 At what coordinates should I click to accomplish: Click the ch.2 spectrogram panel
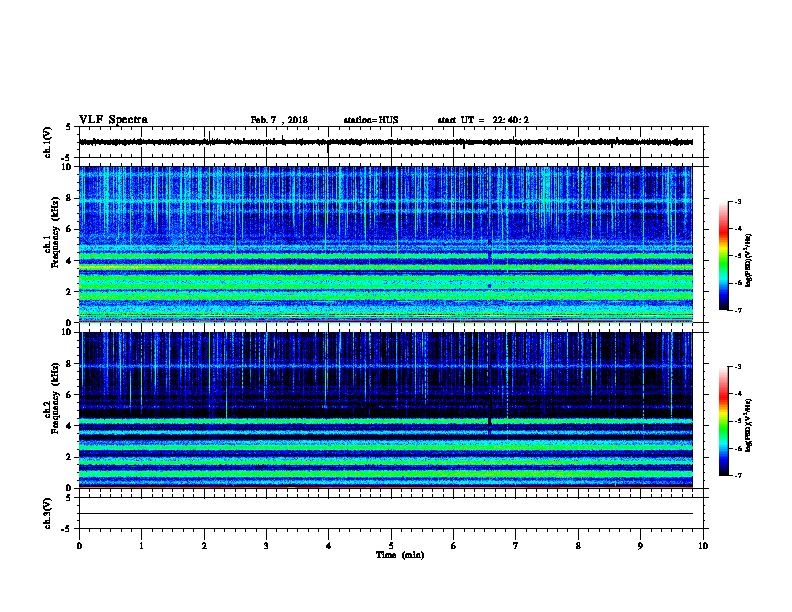point(386,410)
